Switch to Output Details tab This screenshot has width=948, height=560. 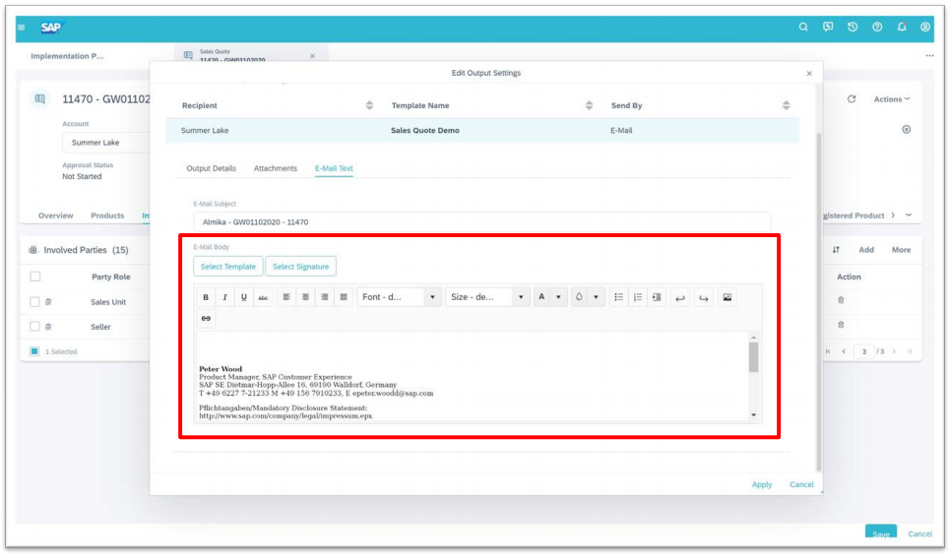[x=211, y=168]
